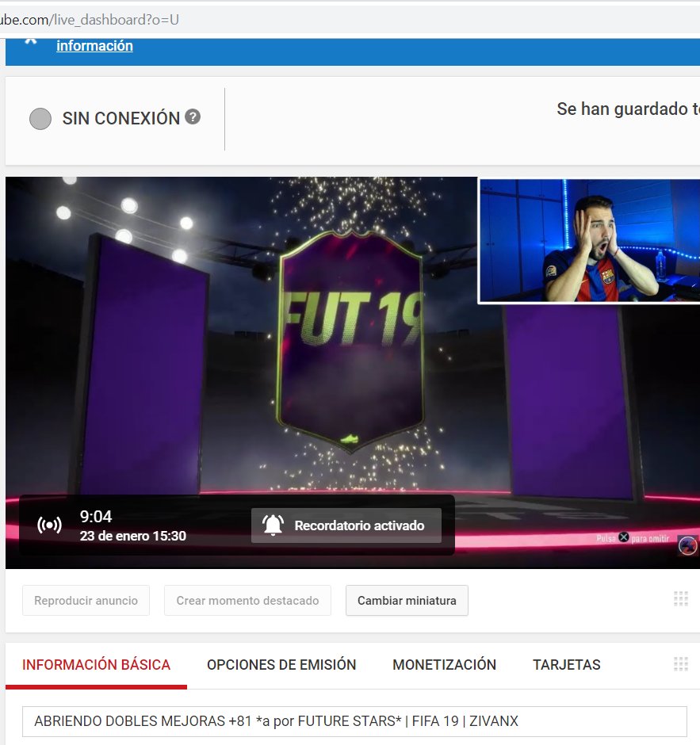The width and height of the screenshot is (700, 745).
Task: Open the información link in blue banner
Action: [94, 46]
